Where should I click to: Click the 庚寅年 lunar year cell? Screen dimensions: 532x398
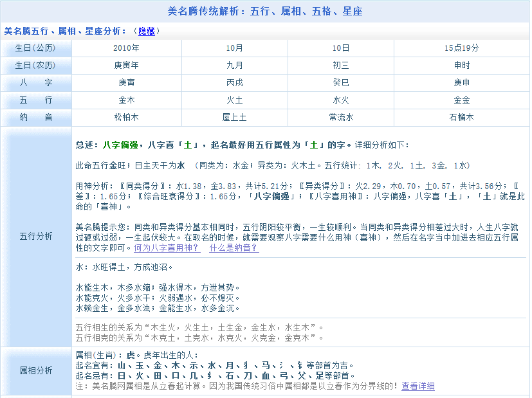click(126, 66)
